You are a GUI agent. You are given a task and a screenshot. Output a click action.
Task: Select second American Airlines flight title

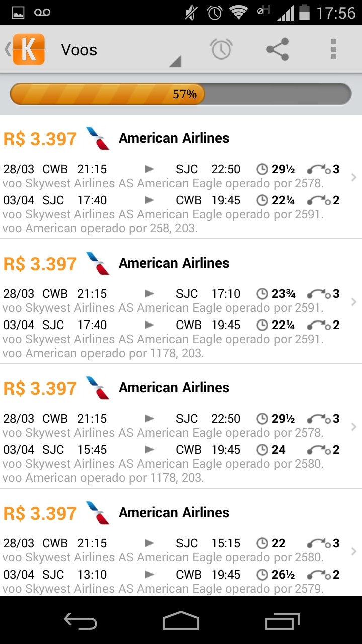point(174,263)
